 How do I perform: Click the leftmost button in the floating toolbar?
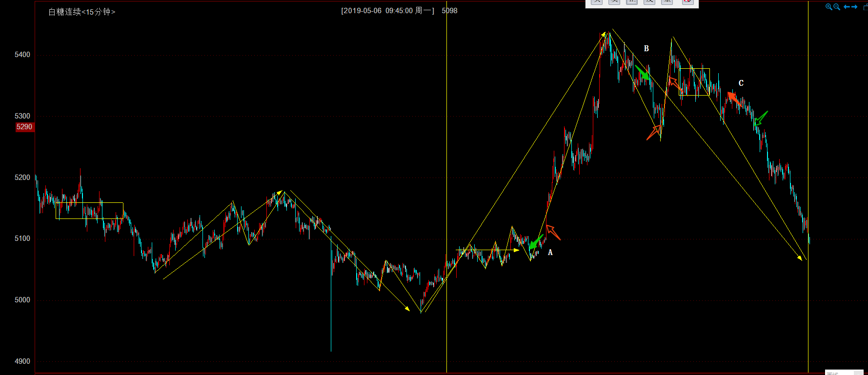pyautogui.click(x=597, y=1)
